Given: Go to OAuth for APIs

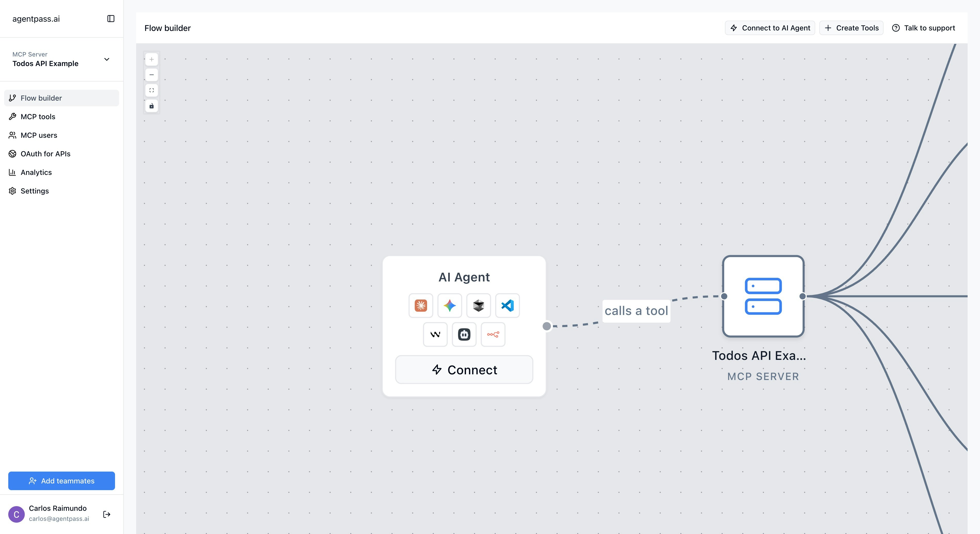Looking at the screenshot, I should tap(45, 154).
